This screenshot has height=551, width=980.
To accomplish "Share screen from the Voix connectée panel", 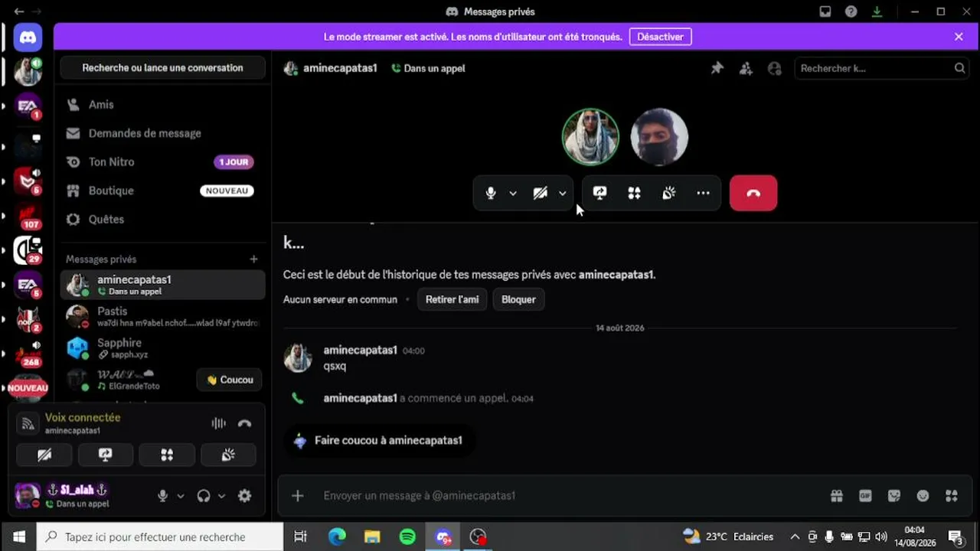I will click(106, 455).
